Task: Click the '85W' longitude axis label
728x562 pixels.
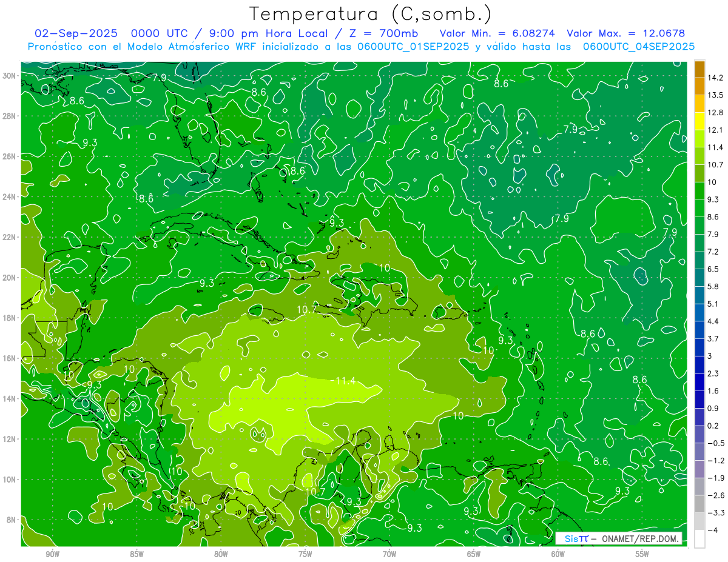Action: [x=136, y=555]
